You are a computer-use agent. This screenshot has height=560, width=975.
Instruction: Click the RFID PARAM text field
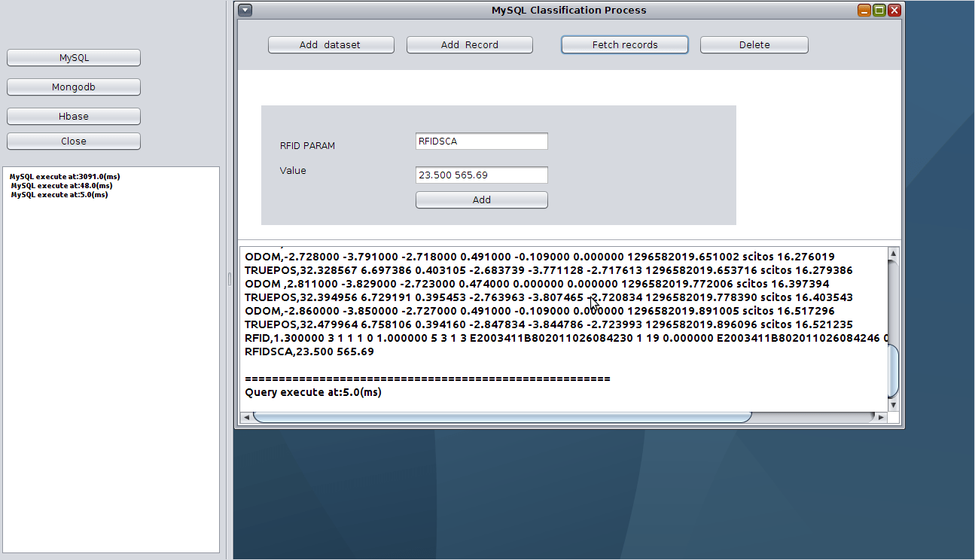tap(481, 141)
